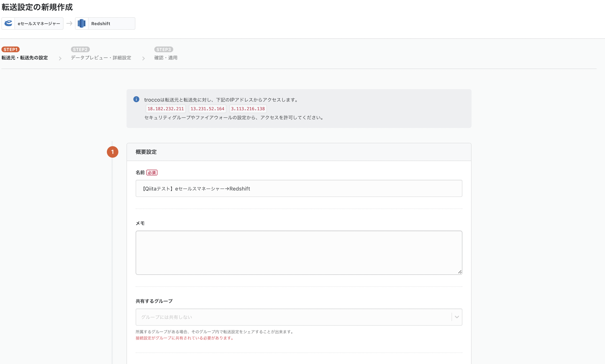Click the eセールスマネージャー source label

coord(39,23)
